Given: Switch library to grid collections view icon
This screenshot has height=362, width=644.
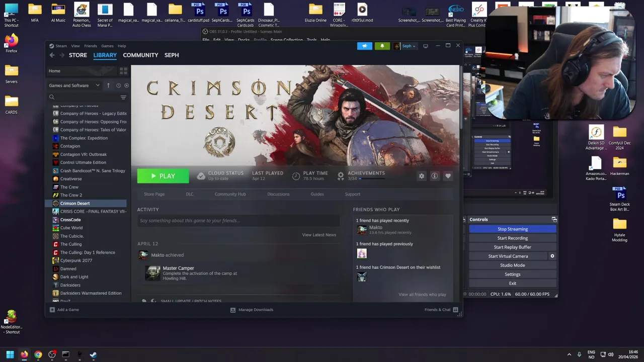Looking at the screenshot, I should [x=123, y=71].
